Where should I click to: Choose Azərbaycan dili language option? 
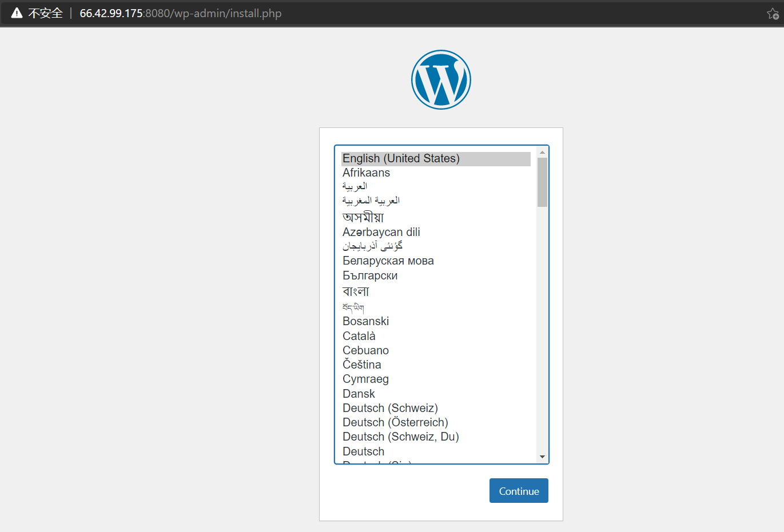click(x=381, y=232)
